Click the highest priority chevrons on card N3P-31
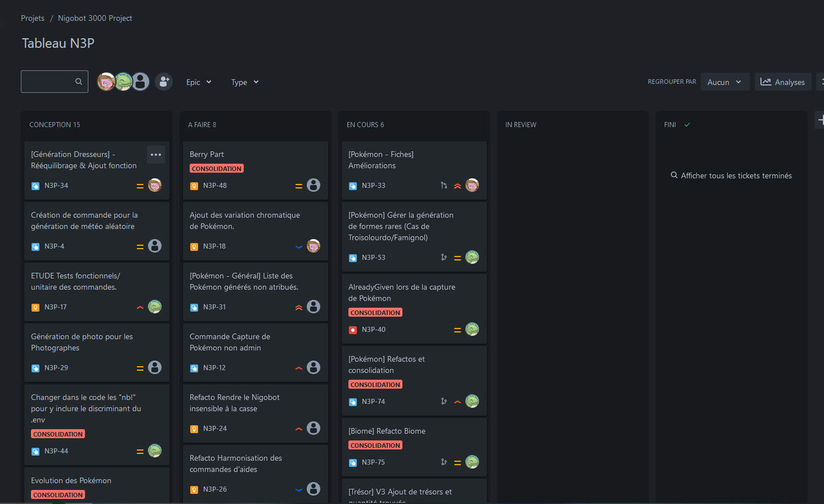 pos(298,307)
